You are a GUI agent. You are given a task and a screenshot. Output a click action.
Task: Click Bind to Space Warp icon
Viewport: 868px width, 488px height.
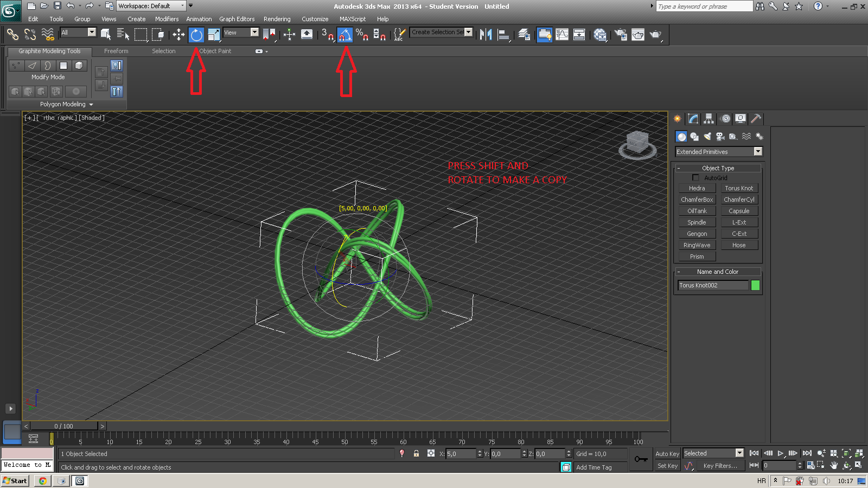tap(48, 35)
